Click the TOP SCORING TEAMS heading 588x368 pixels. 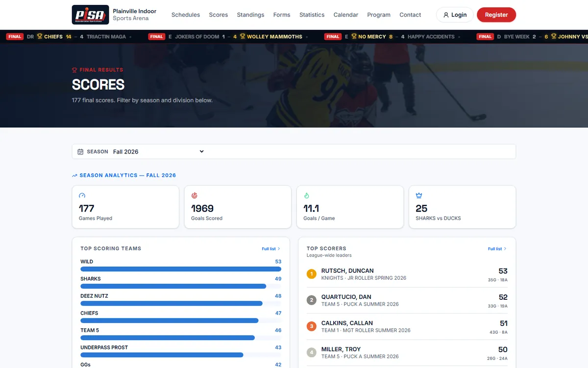pyautogui.click(x=111, y=249)
